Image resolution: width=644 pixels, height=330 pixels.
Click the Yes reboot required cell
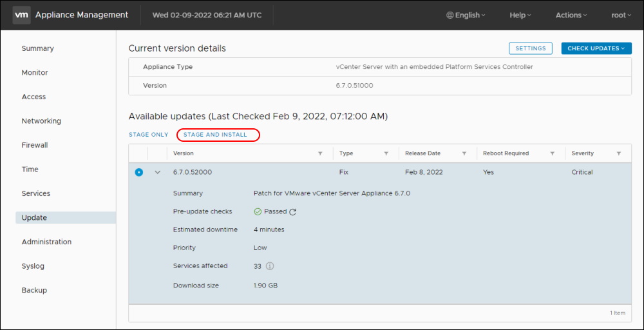coord(488,173)
